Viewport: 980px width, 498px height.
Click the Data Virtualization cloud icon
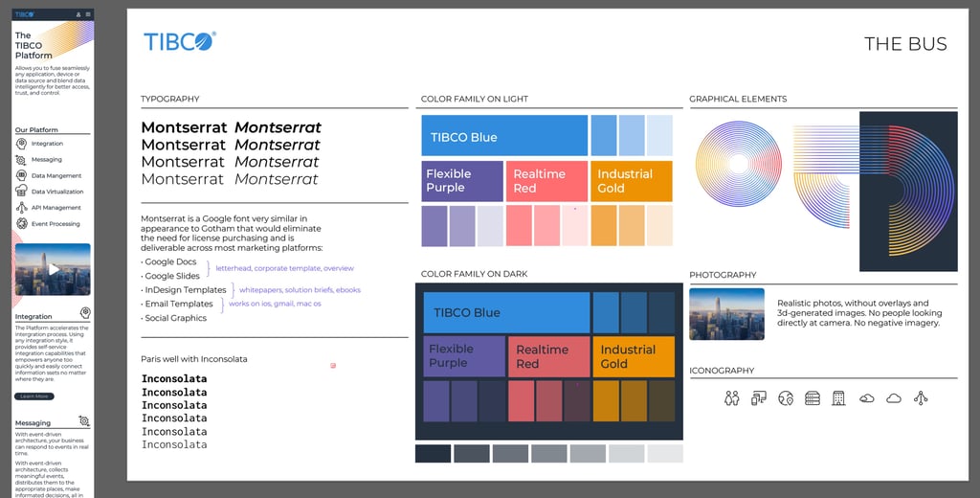[21, 191]
